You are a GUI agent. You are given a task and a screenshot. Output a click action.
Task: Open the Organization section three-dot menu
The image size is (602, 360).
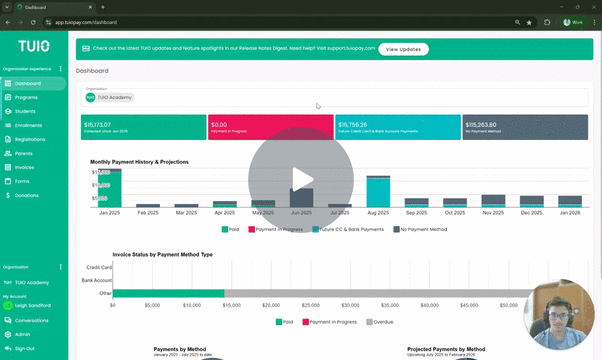60,267
